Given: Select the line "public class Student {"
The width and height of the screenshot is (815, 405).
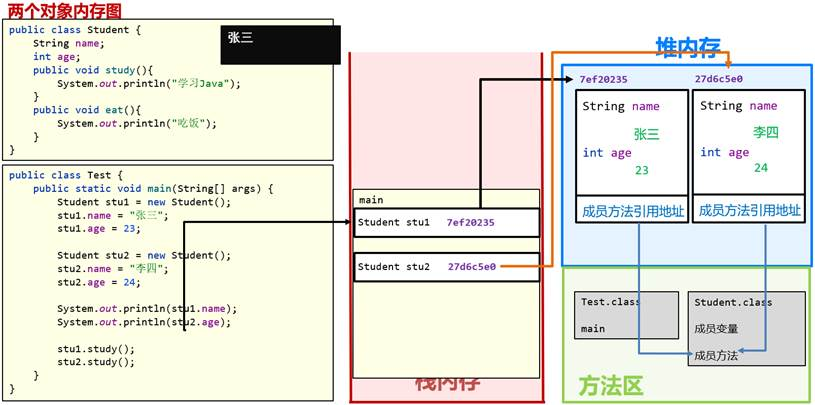Looking at the screenshot, I should point(75,30).
